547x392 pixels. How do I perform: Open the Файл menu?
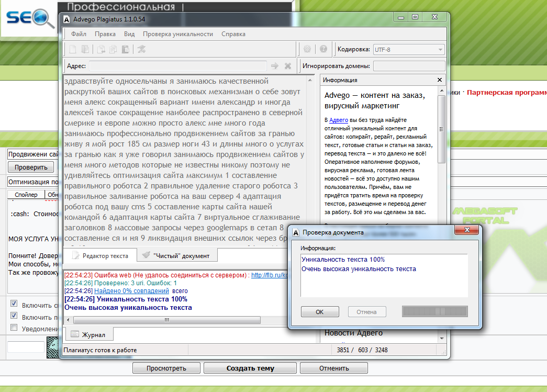[79, 34]
